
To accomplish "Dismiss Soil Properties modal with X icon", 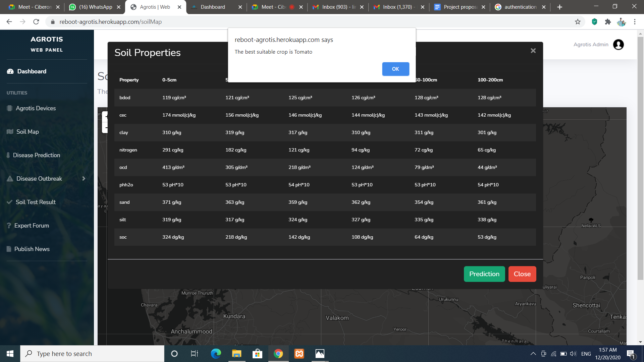I will coord(533,51).
